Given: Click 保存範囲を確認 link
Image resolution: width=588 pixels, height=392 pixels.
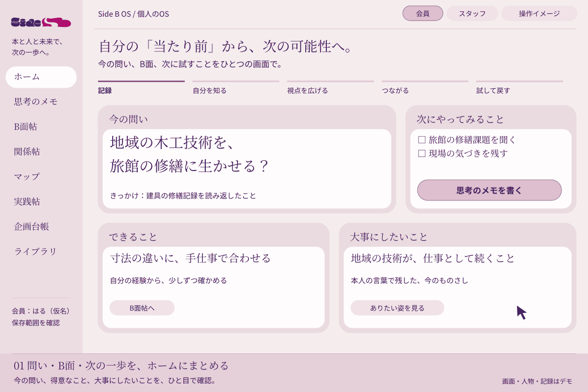Looking at the screenshot, I should pyautogui.click(x=36, y=323).
